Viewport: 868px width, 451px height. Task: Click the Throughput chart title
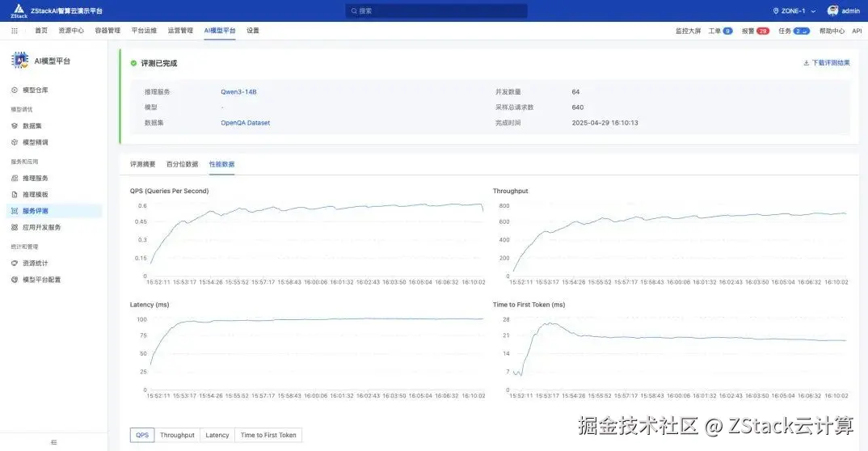coord(511,191)
